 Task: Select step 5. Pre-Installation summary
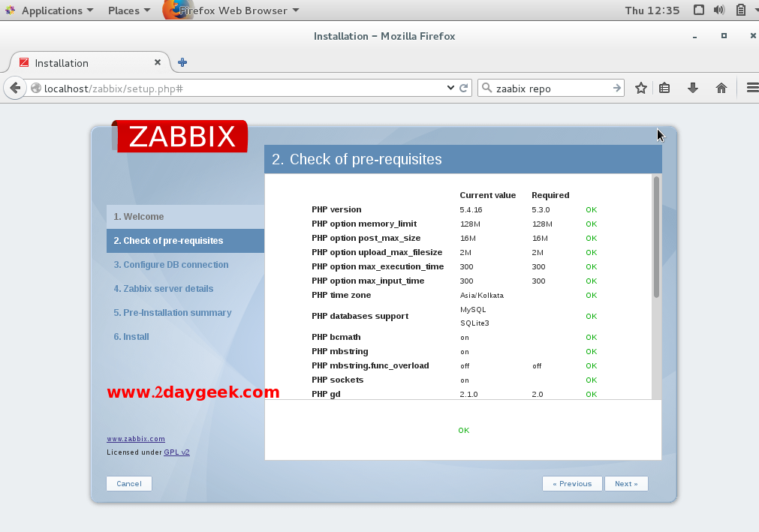173,313
